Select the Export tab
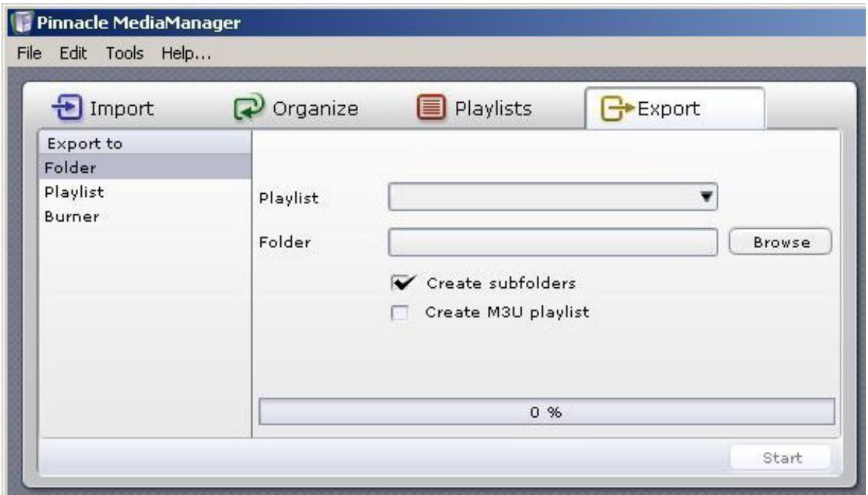This screenshot has height=495, width=868. (675, 109)
